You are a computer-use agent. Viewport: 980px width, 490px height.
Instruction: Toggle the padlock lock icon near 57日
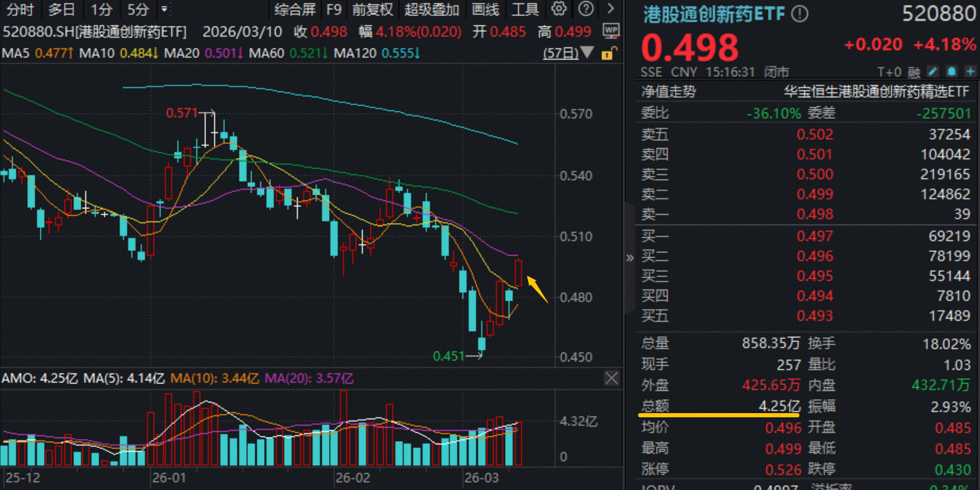tap(608, 53)
